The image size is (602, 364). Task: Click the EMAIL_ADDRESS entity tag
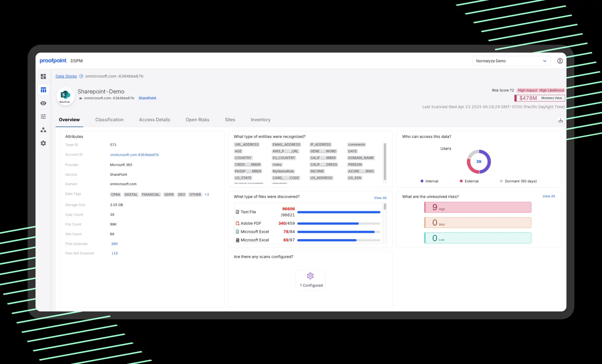tap(286, 145)
